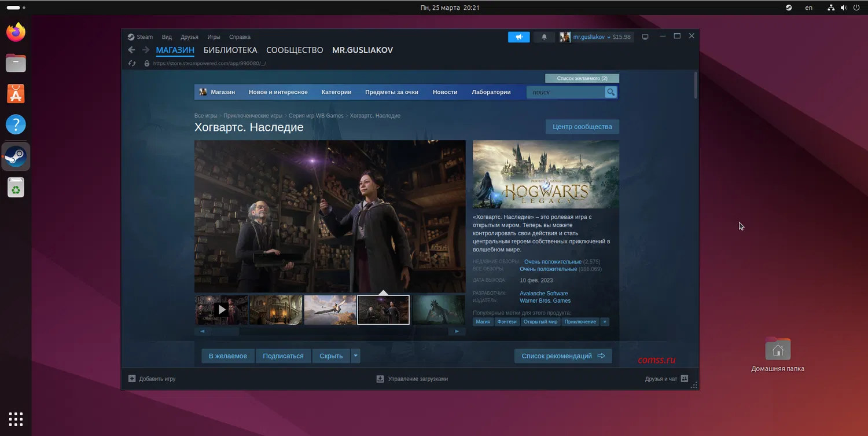The width and height of the screenshot is (868, 436).
Task: Expand more tags with the + button
Action: (x=605, y=322)
